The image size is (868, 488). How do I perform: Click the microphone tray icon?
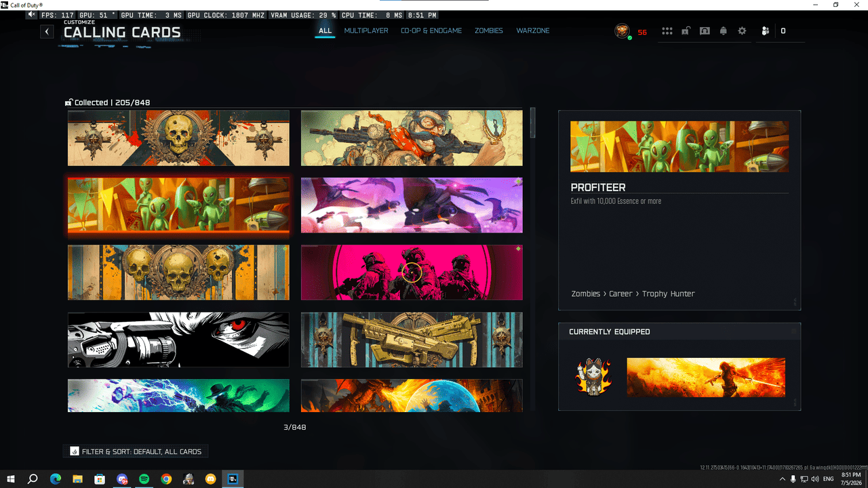click(793, 479)
